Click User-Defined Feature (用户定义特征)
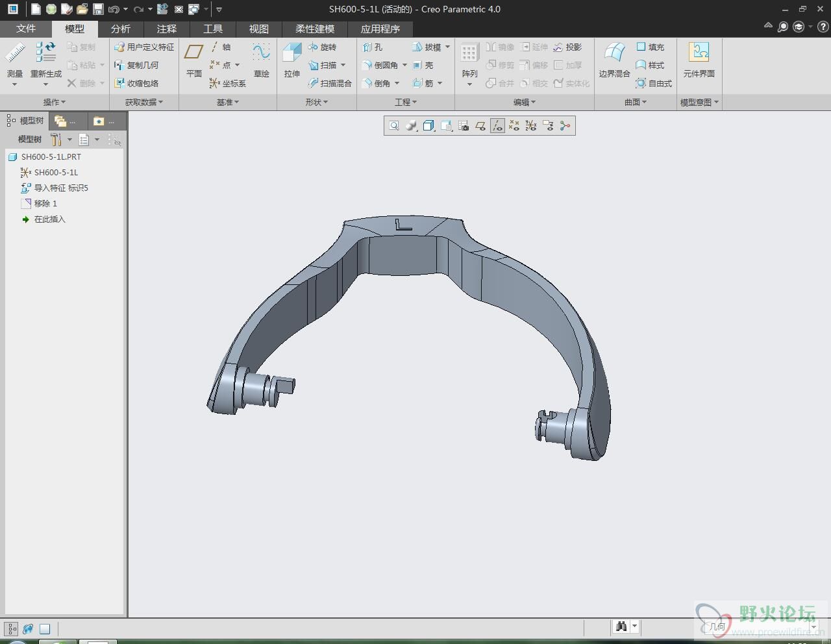 [x=144, y=47]
